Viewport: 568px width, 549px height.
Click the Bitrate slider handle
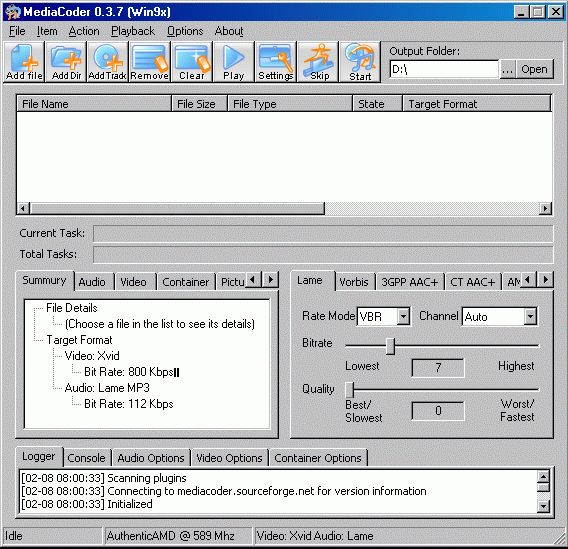click(x=390, y=346)
